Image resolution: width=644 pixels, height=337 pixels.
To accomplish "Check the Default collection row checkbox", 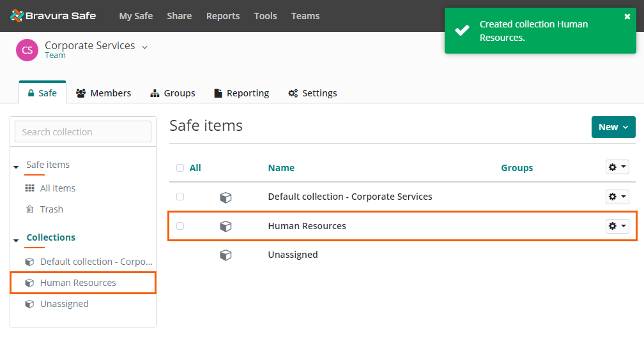I will coord(180,197).
